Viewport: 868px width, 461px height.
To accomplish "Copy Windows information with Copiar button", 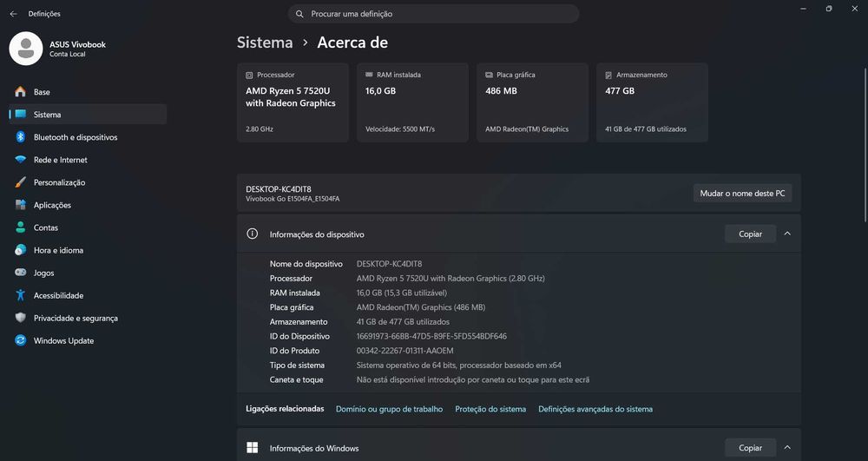I will click(750, 448).
